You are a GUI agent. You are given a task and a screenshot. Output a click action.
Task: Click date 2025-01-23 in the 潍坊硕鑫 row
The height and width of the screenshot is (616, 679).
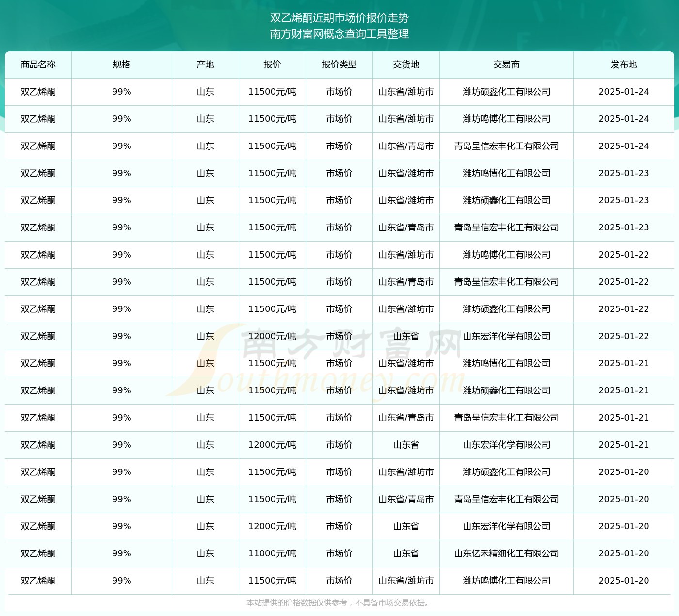[x=624, y=200]
